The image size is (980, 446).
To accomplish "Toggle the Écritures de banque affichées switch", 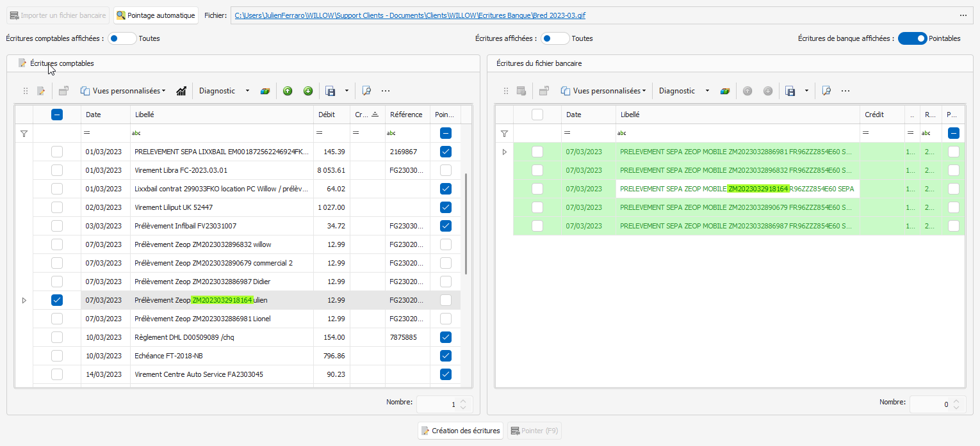I will [912, 38].
